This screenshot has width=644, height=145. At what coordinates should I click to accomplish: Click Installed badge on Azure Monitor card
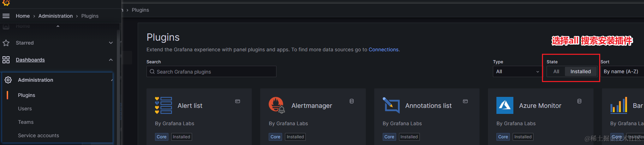point(523,137)
